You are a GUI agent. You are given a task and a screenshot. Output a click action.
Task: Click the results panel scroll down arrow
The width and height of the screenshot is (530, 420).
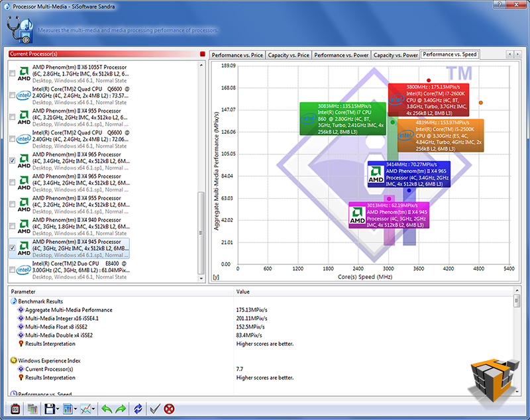[517, 392]
